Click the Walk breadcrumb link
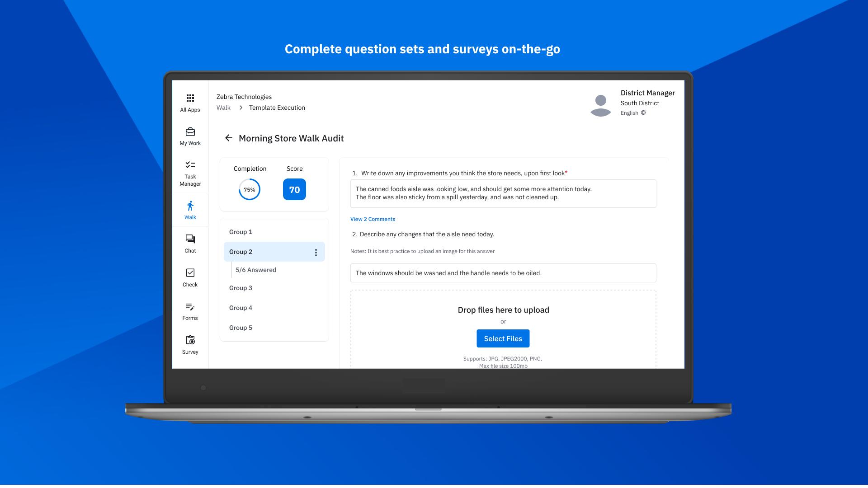The height and width of the screenshot is (488, 868). coord(223,108)
